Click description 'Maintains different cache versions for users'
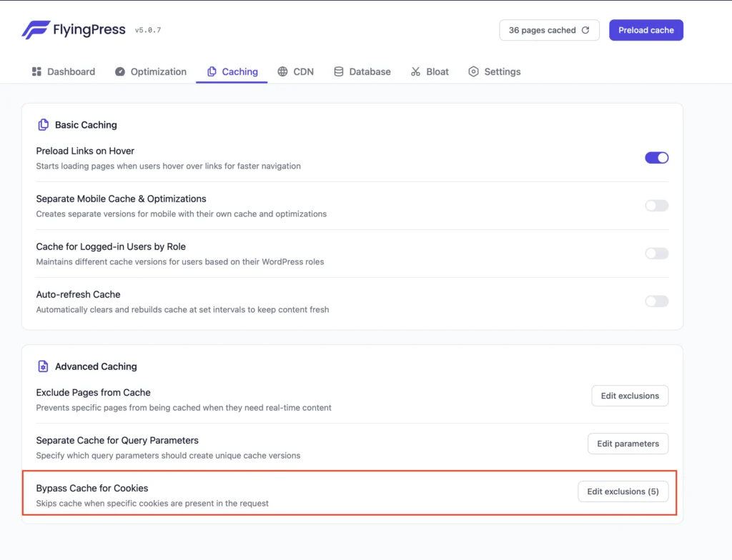The height and width of the screenshot is (560, 732). [179, 262]
